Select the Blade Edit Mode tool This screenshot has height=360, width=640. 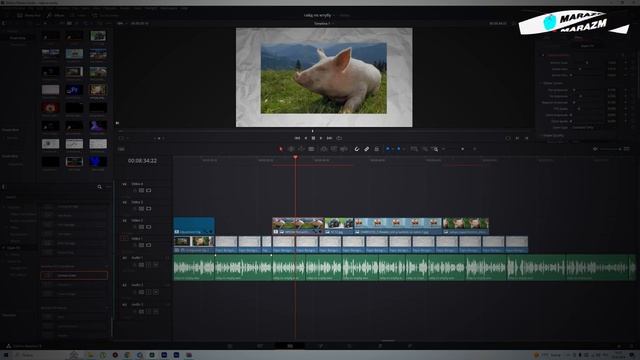coord(311,149)
